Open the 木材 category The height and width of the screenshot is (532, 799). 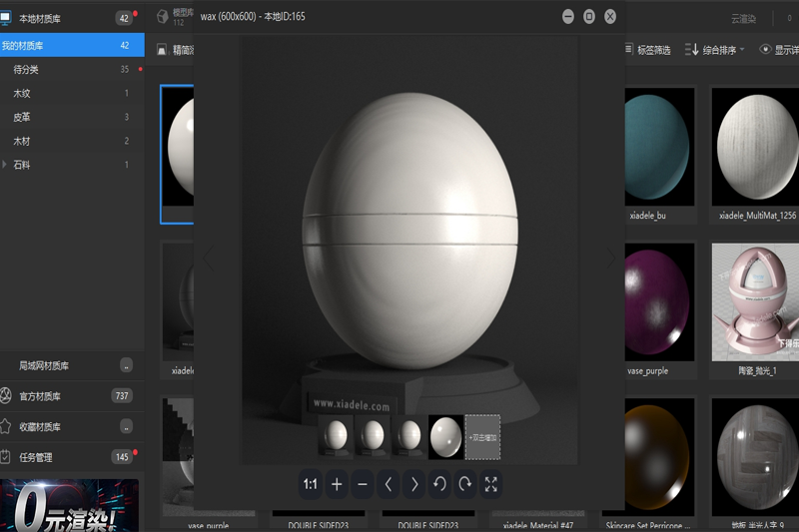(x=72, y=141)
